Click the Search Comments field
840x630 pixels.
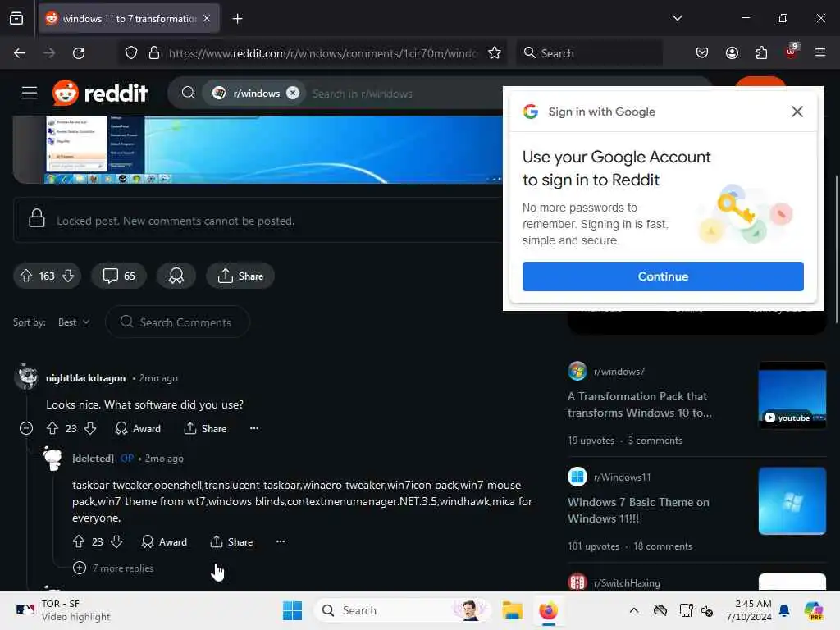pyautogui.click(x=177, y=322)
